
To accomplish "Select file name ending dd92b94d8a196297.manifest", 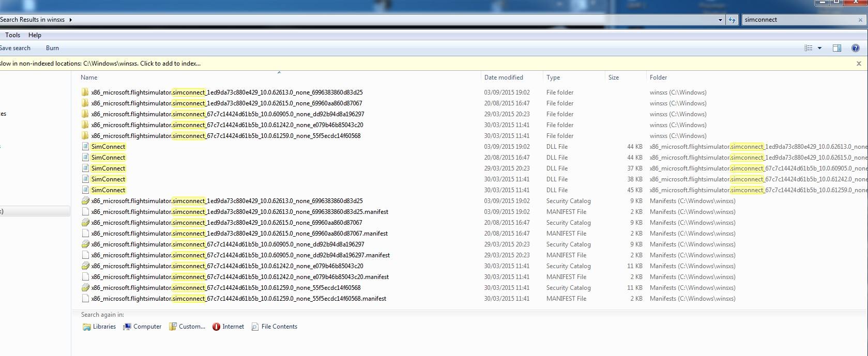I will (x=240, y=255).
